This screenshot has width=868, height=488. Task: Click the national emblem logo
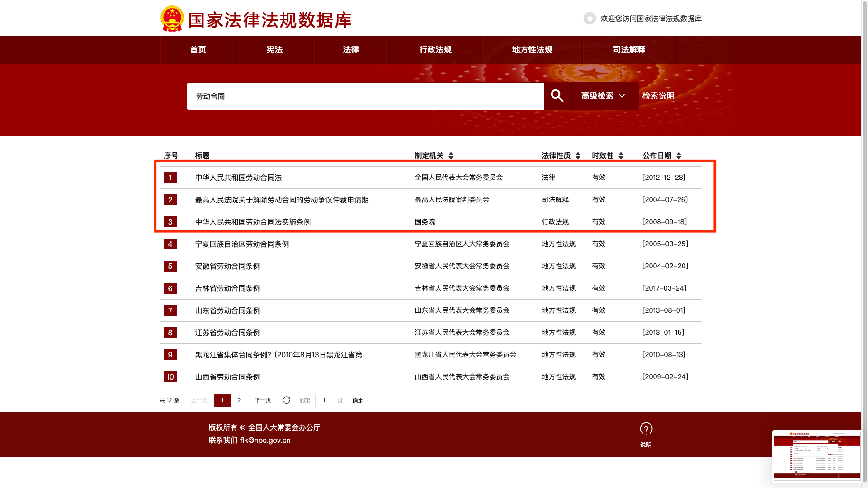click(x=172, y=19)
